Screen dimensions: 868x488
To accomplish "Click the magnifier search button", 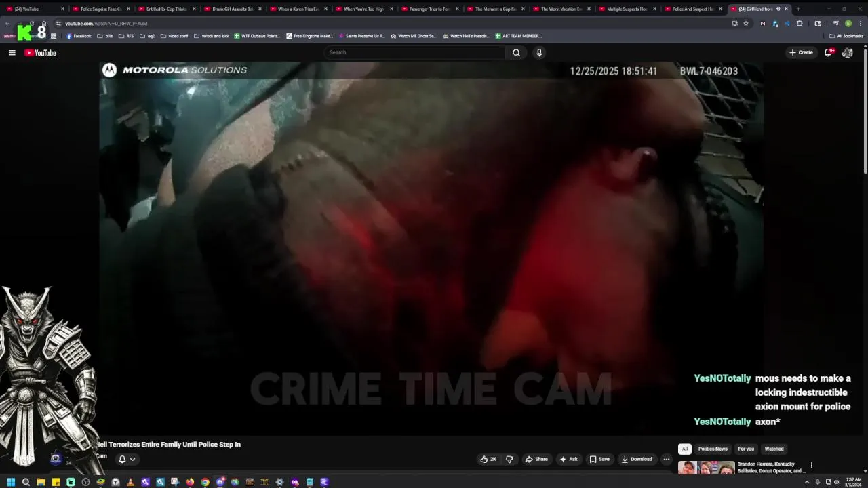I will (516, 52).
